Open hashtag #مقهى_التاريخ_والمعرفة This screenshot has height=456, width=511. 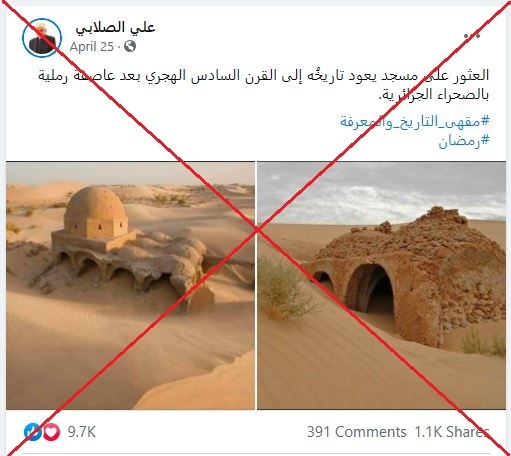tap(414, 121)
